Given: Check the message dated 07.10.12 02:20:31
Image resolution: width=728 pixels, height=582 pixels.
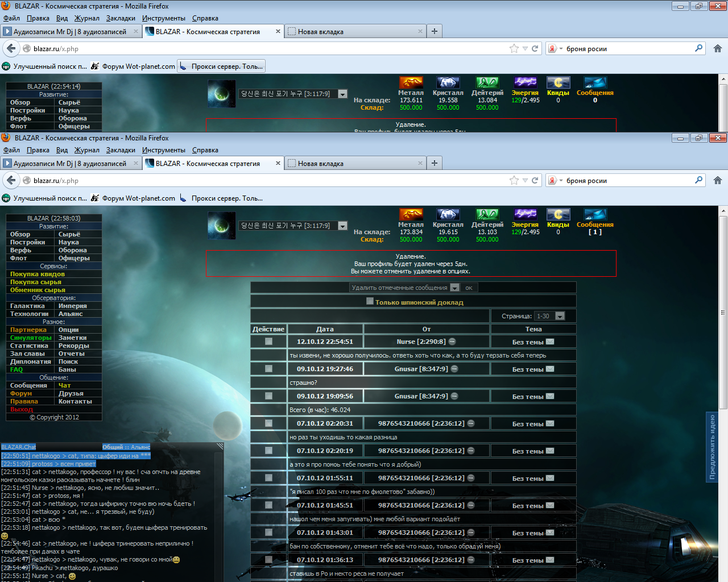Looking at the screenshot, I should point(268,423).
